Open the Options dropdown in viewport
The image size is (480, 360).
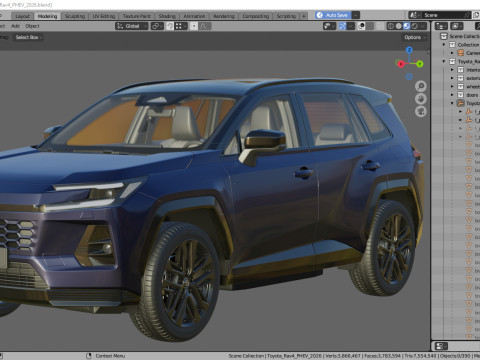pyautogui.click(x=414, y=37)
